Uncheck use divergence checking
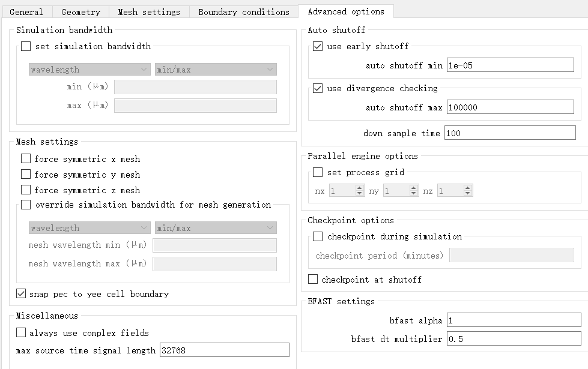The image size is (588, 369). tap(318, 88)
